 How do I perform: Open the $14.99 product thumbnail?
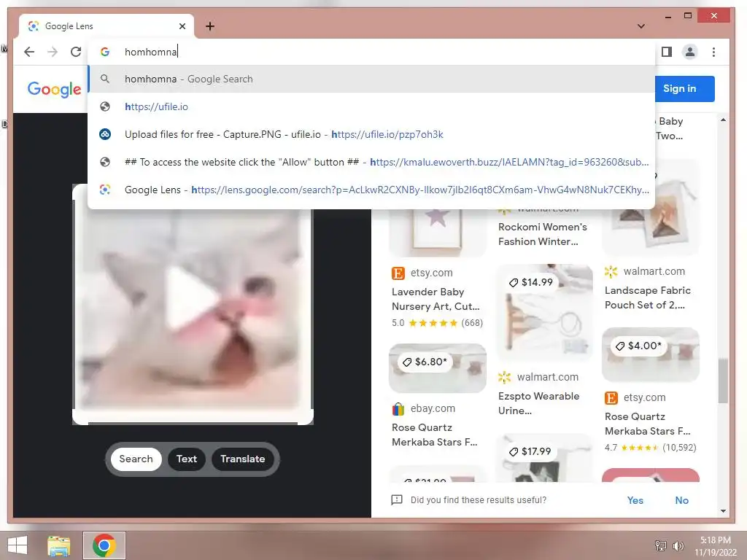point(544,312)
